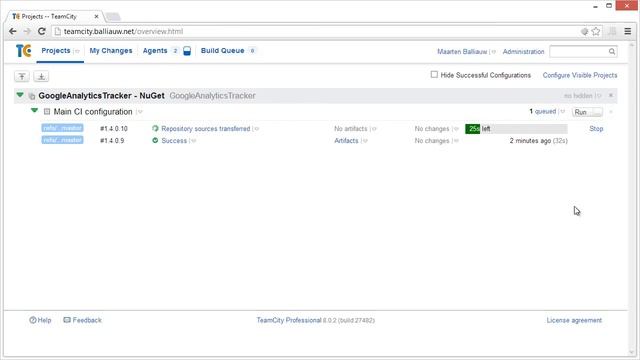This screenshot has height=360, width=640.
Task: Click the search magnifier icon
Action: pyautogui.click(x=611, y=51)
